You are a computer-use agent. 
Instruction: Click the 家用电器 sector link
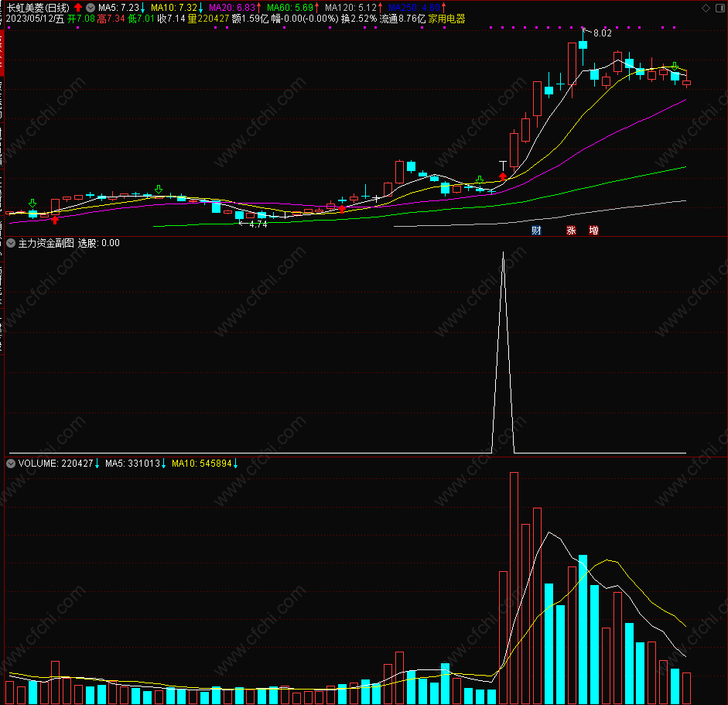(446, 19)
